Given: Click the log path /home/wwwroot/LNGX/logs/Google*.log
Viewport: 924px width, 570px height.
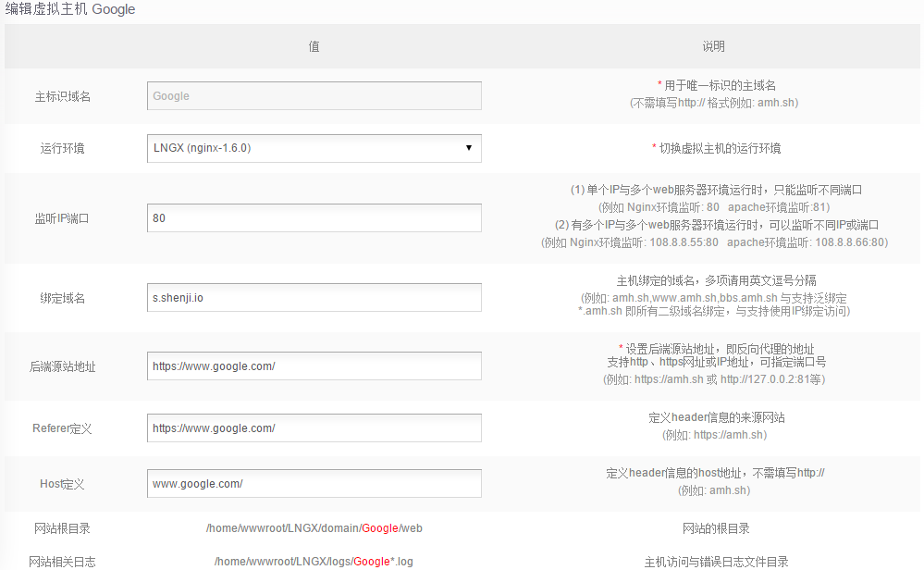Looking at the screenshot, I should (x=314, y=561).
